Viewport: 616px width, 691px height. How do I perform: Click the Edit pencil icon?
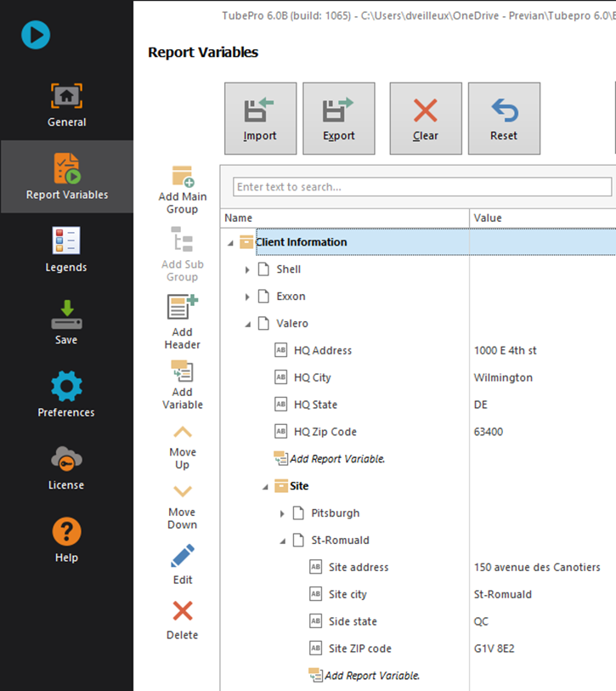point(182,557)
